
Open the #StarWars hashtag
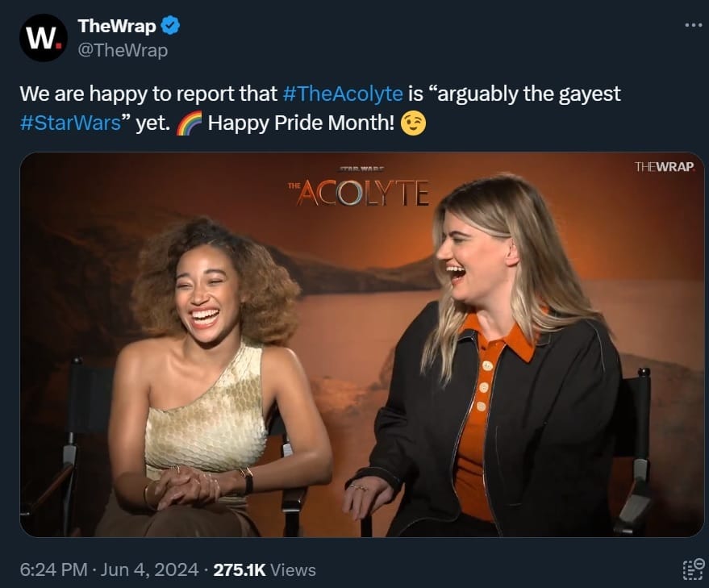pyautogui.click(x=70, y=123)
